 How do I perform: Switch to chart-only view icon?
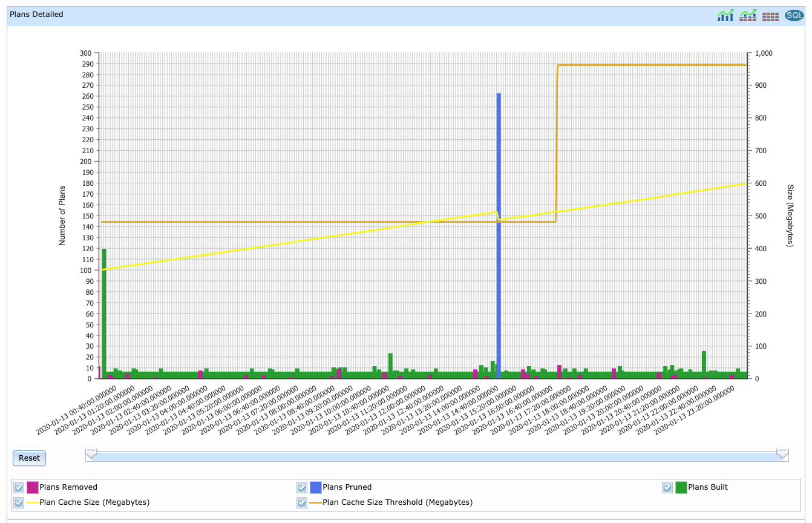click(725, 16)
